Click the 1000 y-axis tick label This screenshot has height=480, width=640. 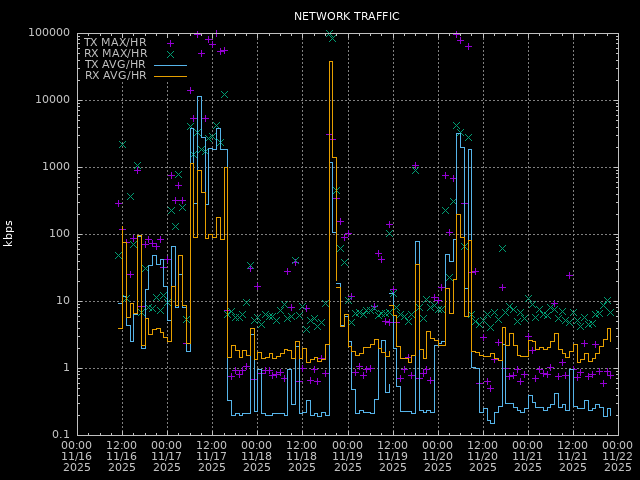click(x=53, y=167)
